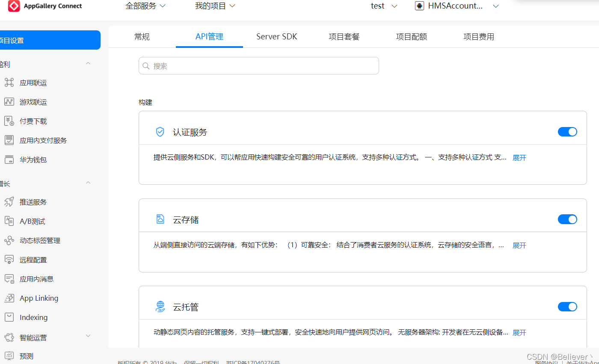Open Indexing menu item text
The height and width of the screenshot is (364, 599).
coord(33,317)
